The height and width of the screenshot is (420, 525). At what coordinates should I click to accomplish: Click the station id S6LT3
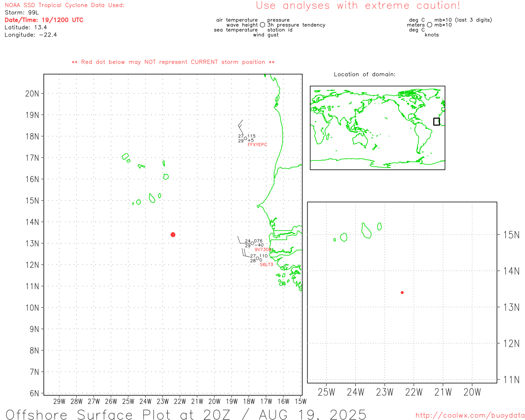click(x=266, y=265)
